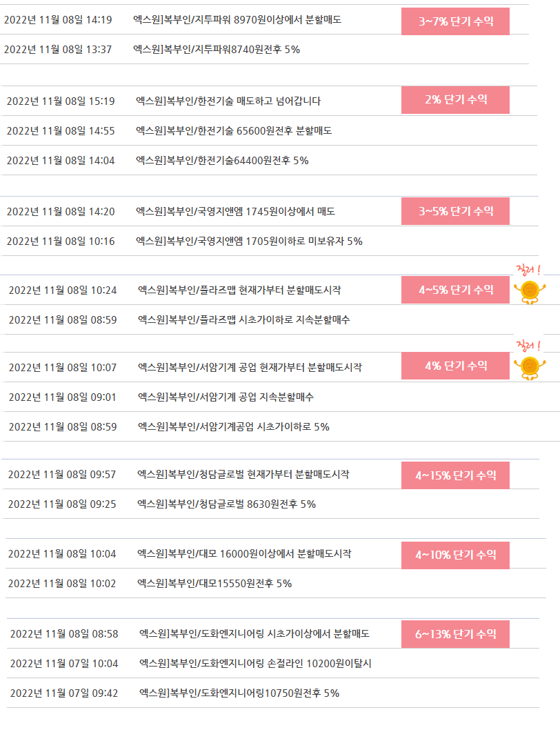The image size is (560, 730).
Task: Select the 4% 단기 수익 badge
Action: (x=455, y=366)
